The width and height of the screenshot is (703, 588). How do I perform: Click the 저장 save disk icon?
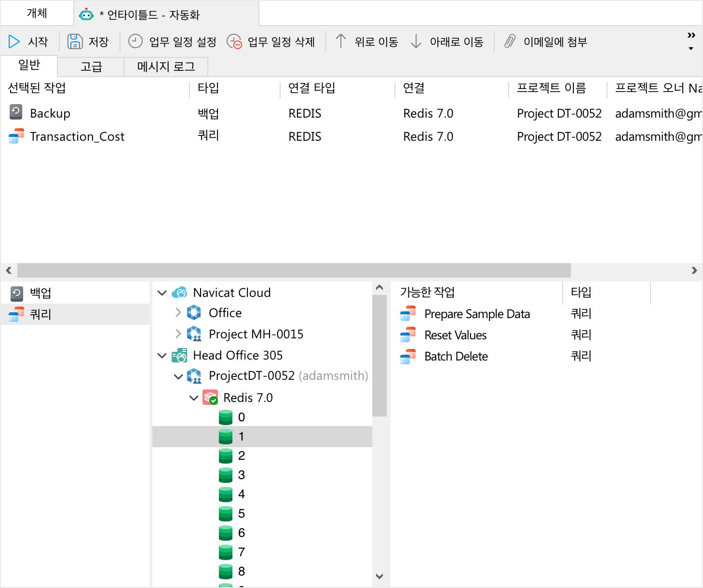point(75,41)
